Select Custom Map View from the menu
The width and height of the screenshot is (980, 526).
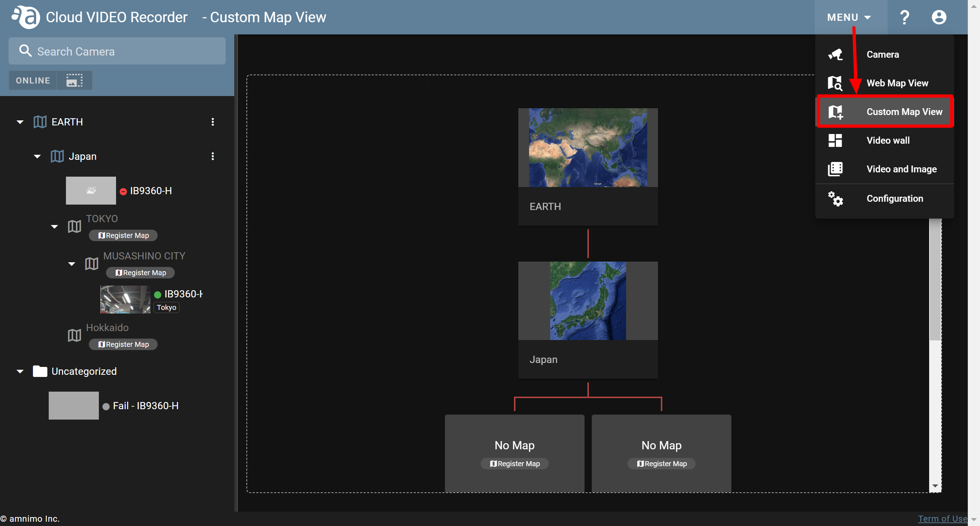pyautogui.click(x=905, y=111)
